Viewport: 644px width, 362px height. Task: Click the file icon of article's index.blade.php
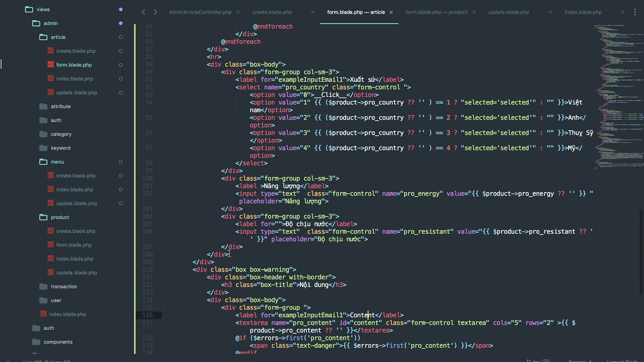point(50,78)
